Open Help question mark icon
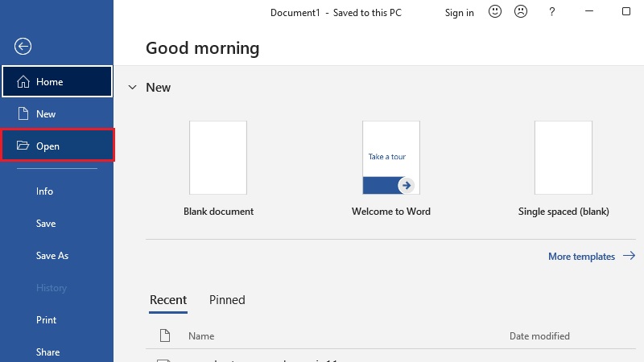The image size is (644, 362). pos(552,12)
